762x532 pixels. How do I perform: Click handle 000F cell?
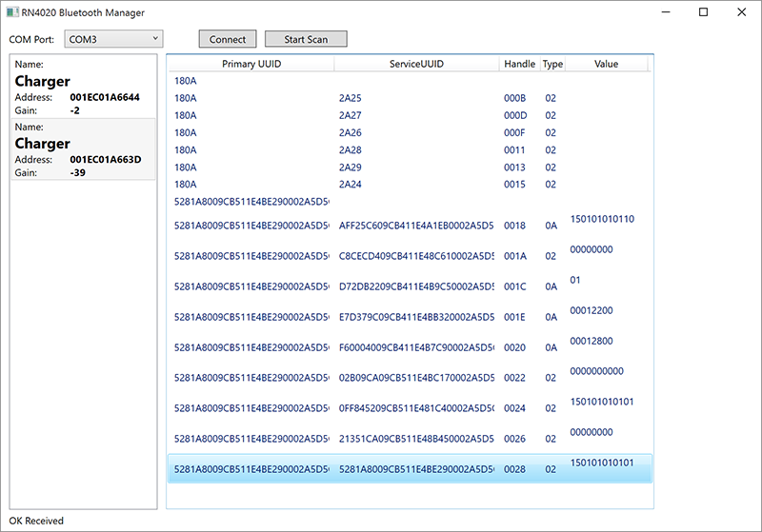(x=514, y=132)
